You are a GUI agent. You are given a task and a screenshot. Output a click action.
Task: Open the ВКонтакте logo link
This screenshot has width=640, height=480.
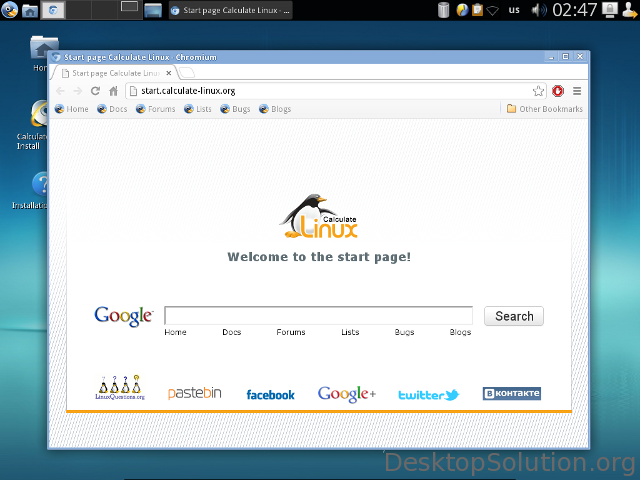click(x=512, y=393)
